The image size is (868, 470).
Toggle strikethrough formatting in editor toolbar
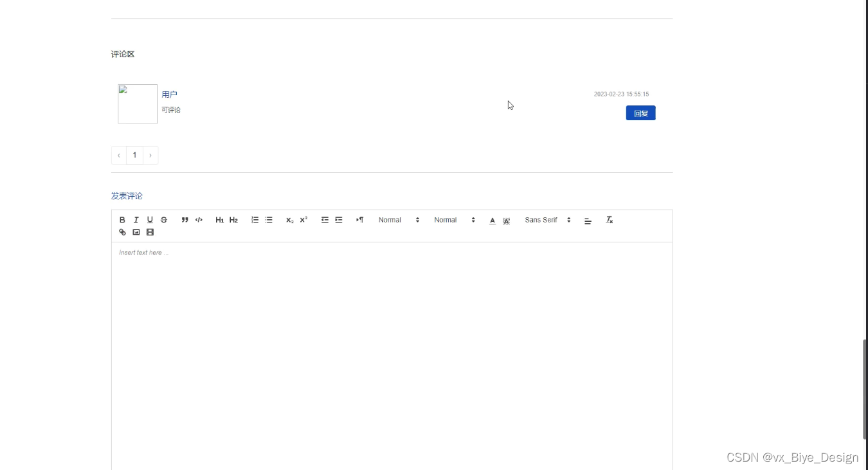click(x=164, y=220)
